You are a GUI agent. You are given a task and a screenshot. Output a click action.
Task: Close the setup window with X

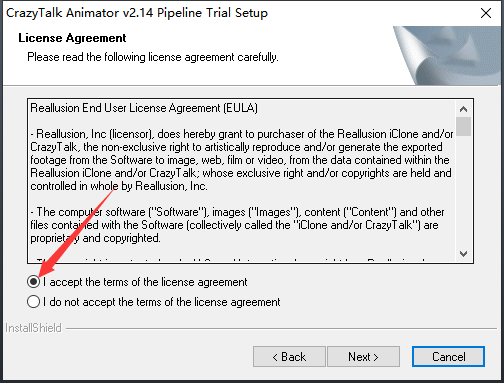tap(486, 13)
